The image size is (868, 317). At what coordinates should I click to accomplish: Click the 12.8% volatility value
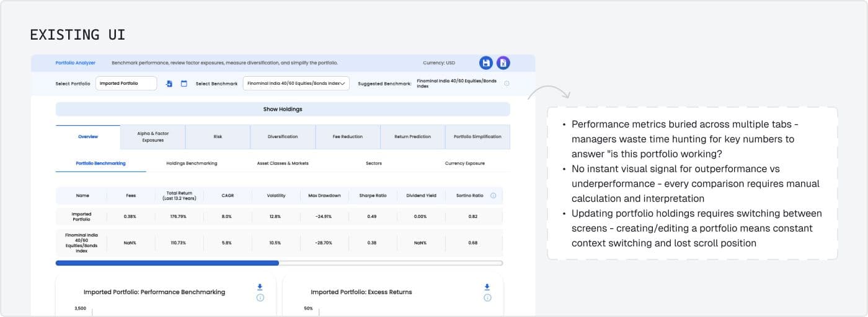click(x=276, y=217)
